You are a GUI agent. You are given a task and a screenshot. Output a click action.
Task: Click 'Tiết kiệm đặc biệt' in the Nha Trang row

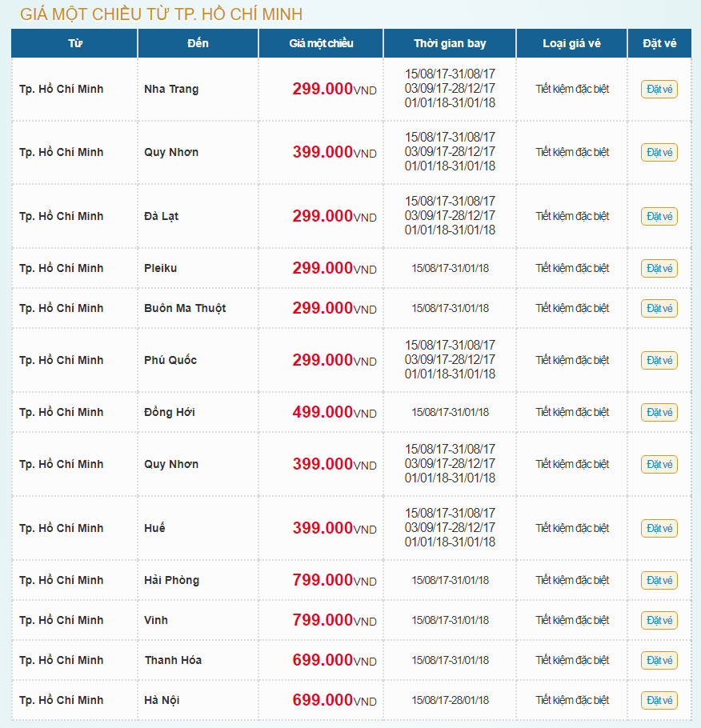[x=572, y=89]
